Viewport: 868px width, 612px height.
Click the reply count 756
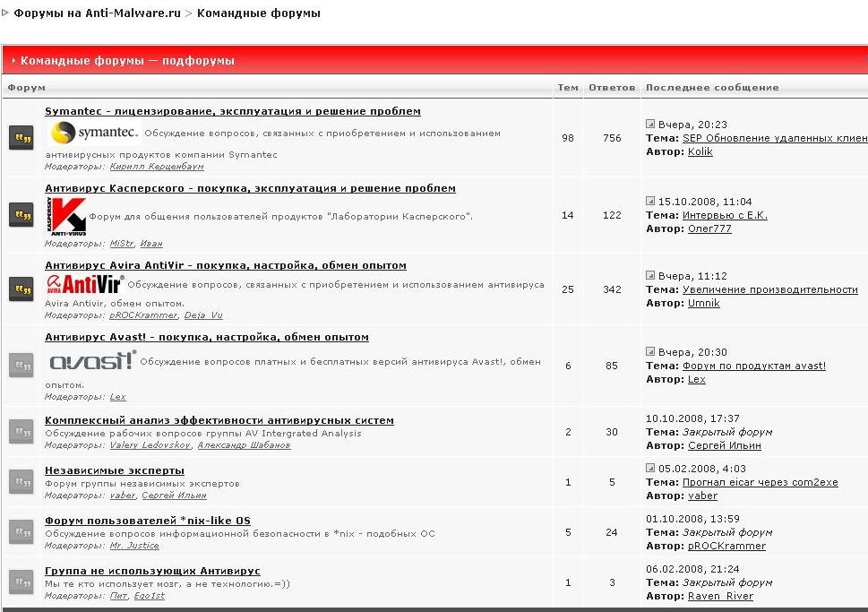pos(612,138)
